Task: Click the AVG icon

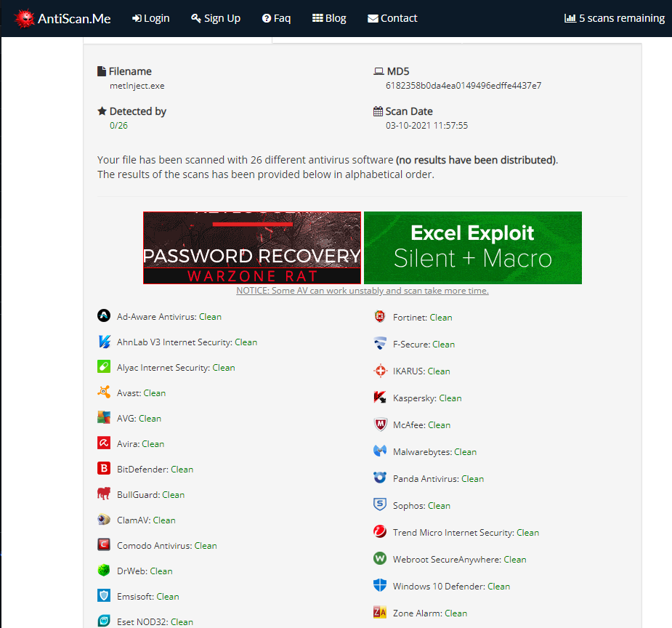Action: tap(104, 417)
